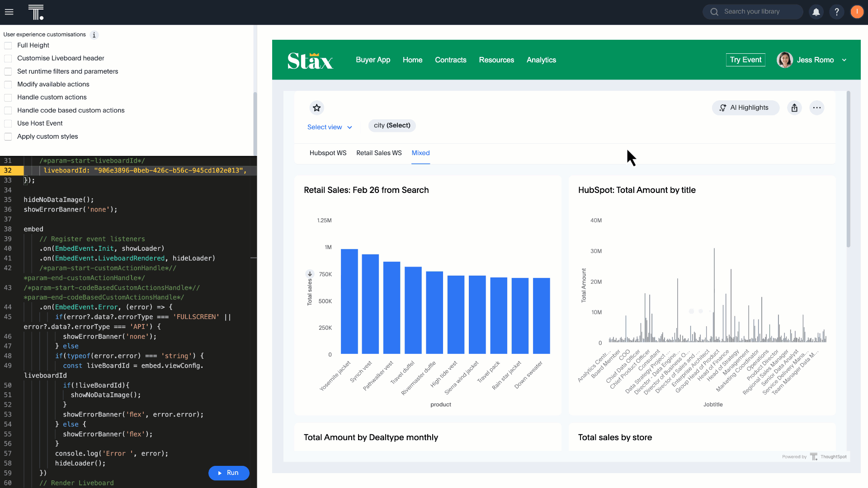Click the Run button in the code editor
868x488 pixels.
tap(229, 473)
